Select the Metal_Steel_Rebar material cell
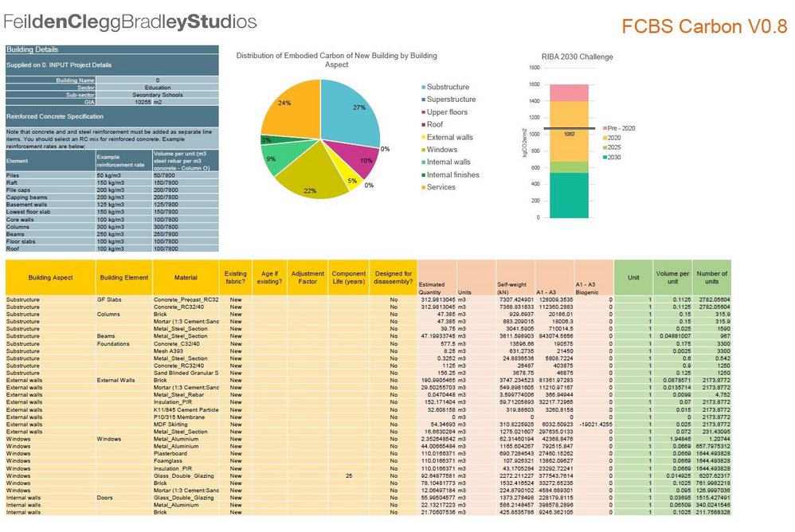 (x=186, y=395)
